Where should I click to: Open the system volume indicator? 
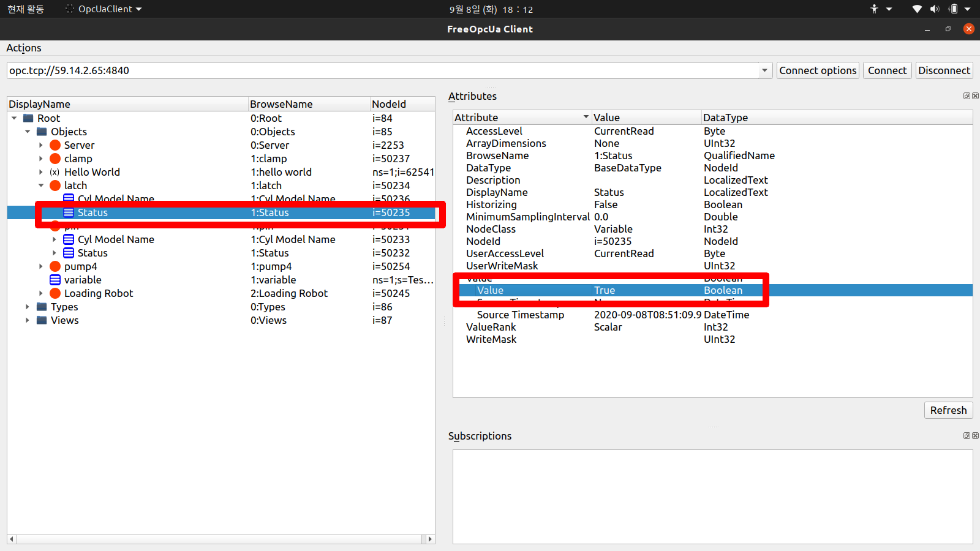[x=935, y=9]
